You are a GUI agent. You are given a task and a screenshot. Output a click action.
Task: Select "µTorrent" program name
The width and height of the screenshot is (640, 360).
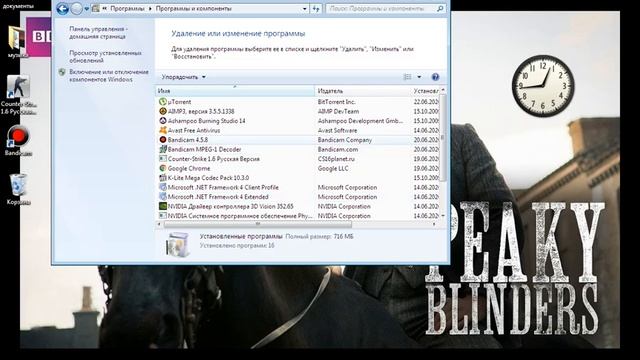pyautogui.click(x=179, y=102)
